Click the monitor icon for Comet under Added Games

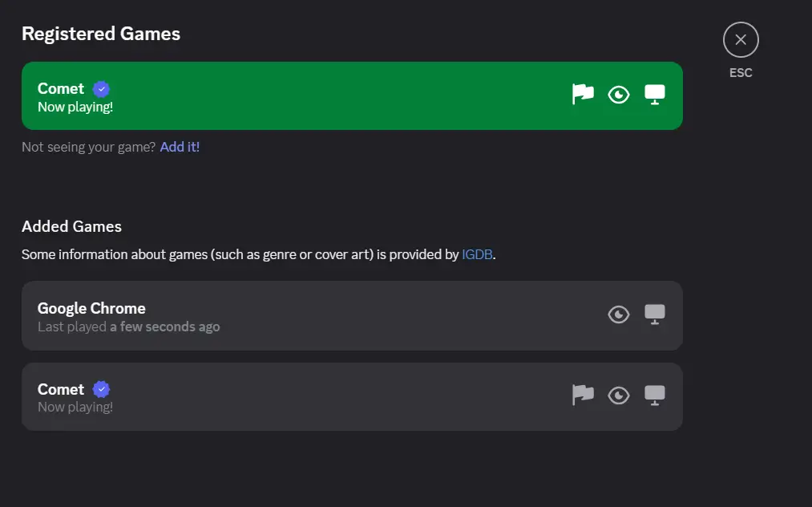click(655, 395)
